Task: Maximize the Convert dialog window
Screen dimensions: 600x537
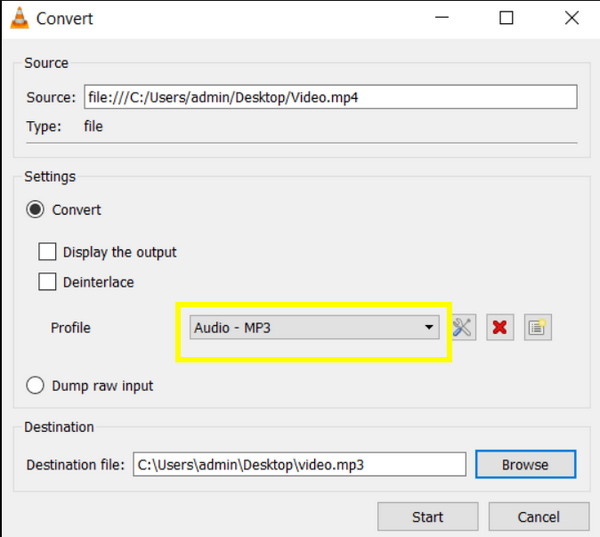Action: click(506, 18)
